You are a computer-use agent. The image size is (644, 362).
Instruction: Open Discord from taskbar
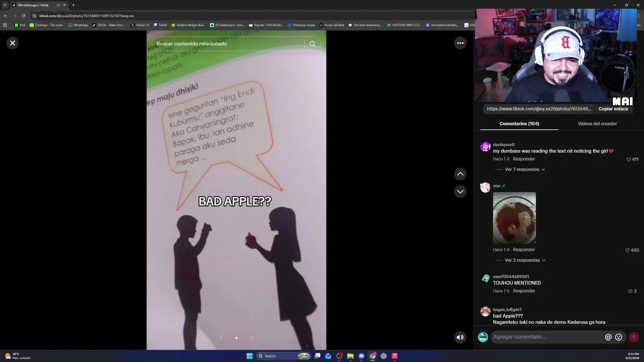(361, 356)
